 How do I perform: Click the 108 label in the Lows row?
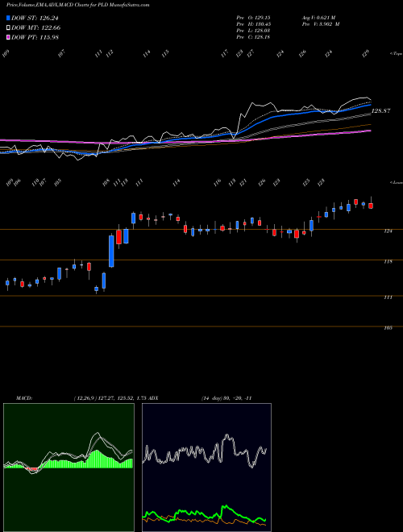pos(106,182)
